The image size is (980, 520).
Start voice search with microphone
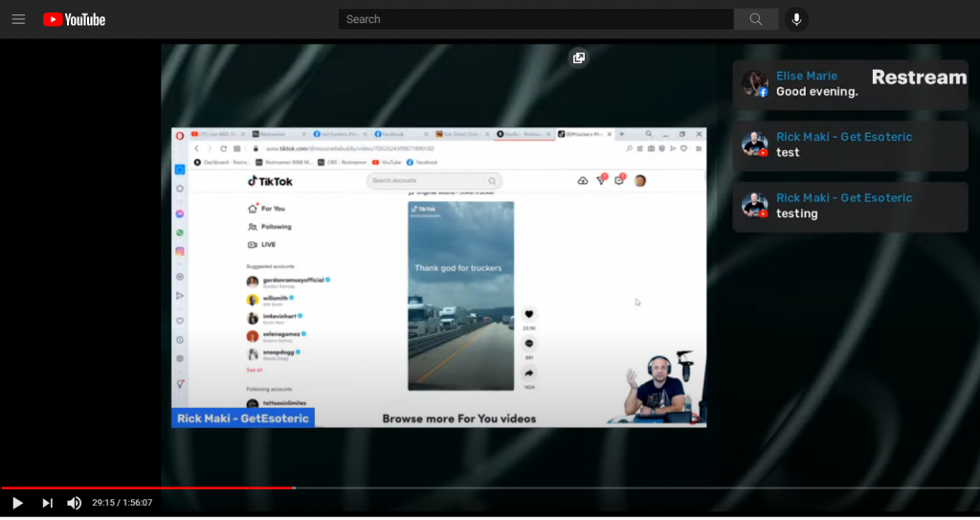(796, 19)
